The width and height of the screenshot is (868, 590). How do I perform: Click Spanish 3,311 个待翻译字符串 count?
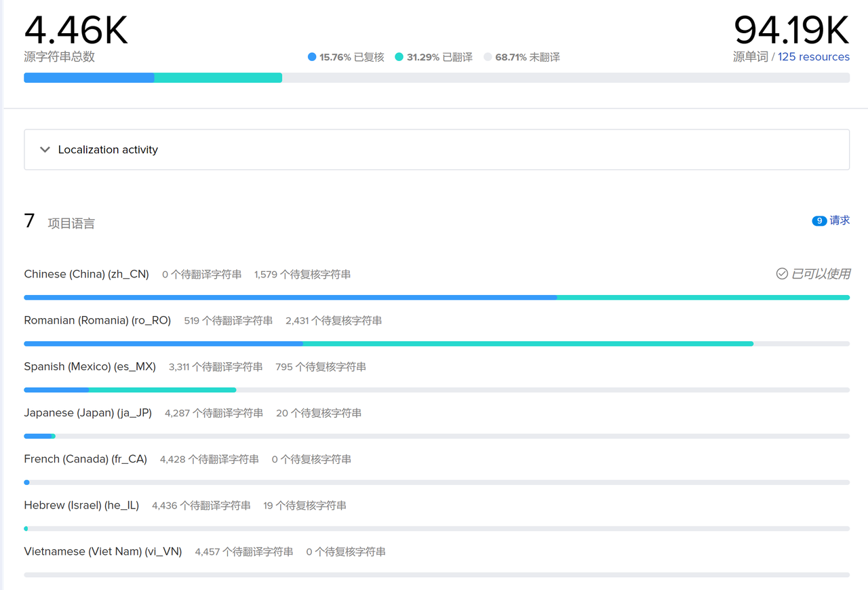coord(216,366)
